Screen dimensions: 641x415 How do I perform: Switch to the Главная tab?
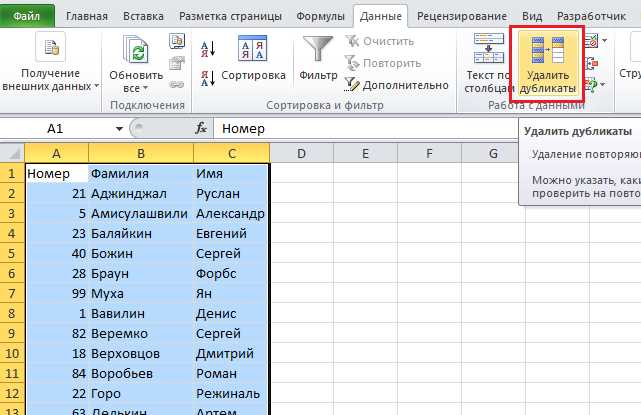click(x=87, y=16)
